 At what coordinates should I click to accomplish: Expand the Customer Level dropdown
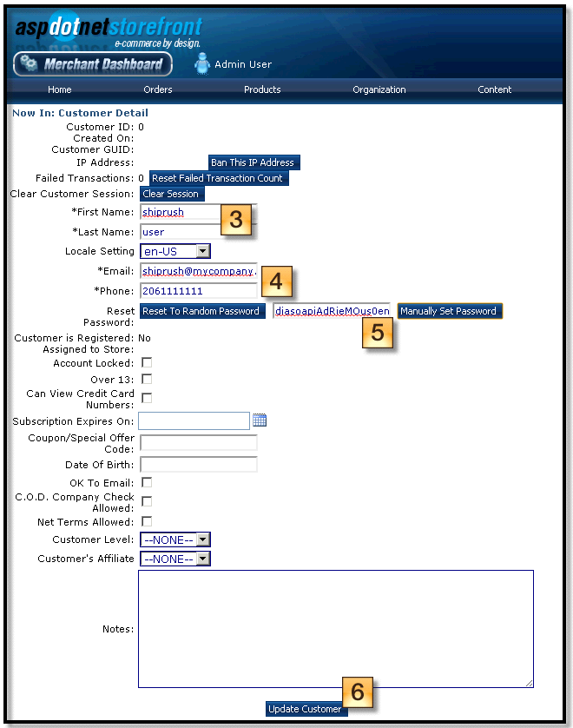point(175,539)
